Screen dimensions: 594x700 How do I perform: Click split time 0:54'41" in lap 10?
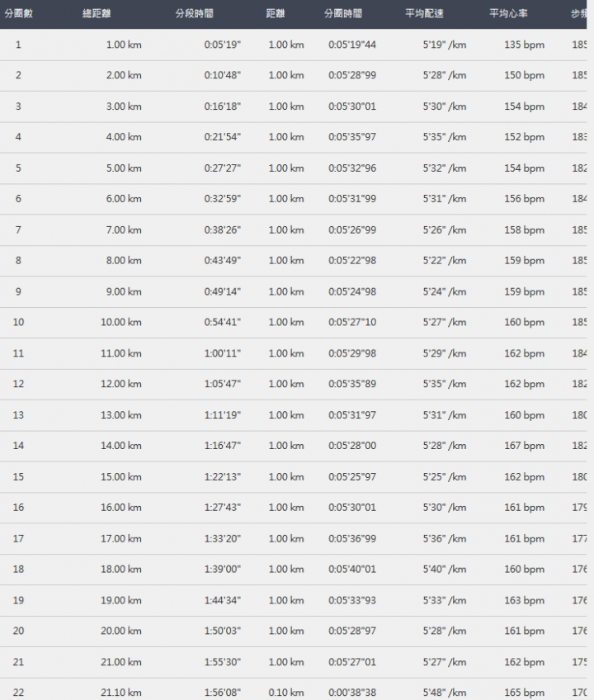point(222,322)
